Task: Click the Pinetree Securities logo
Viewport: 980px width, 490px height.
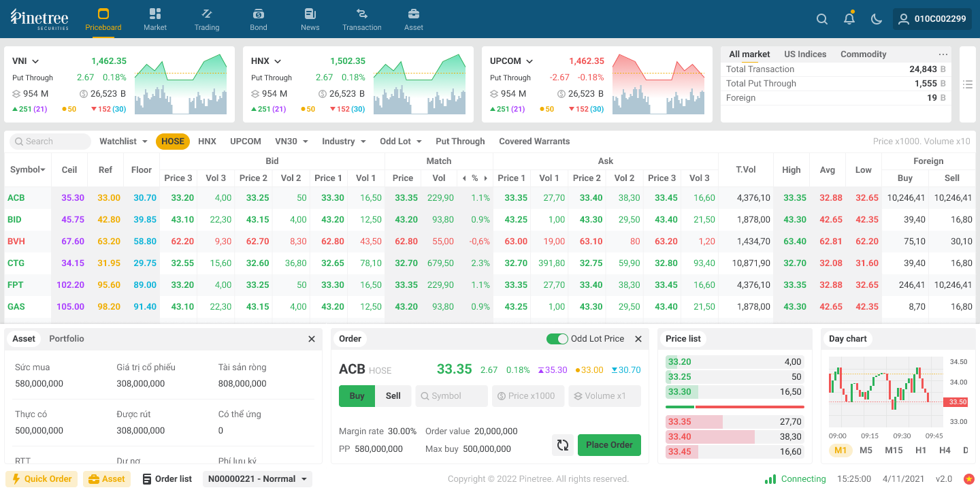Action: pos(39,19)
